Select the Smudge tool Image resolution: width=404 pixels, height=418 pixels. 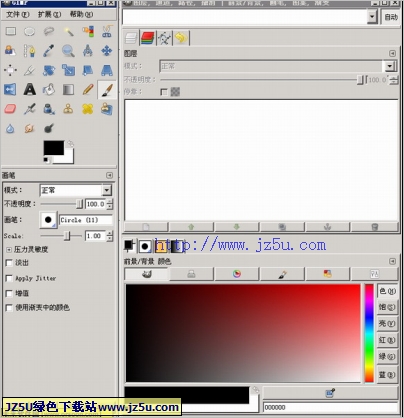coord(30,128)
